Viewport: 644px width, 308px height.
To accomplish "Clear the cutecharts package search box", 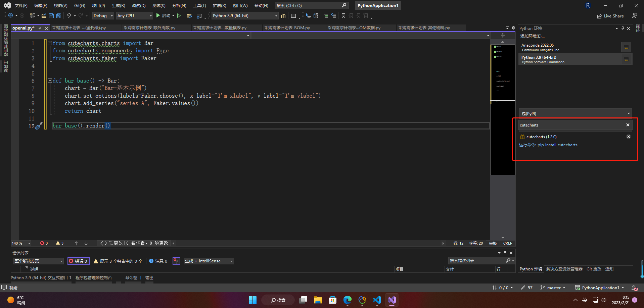I will coord(628,125).
